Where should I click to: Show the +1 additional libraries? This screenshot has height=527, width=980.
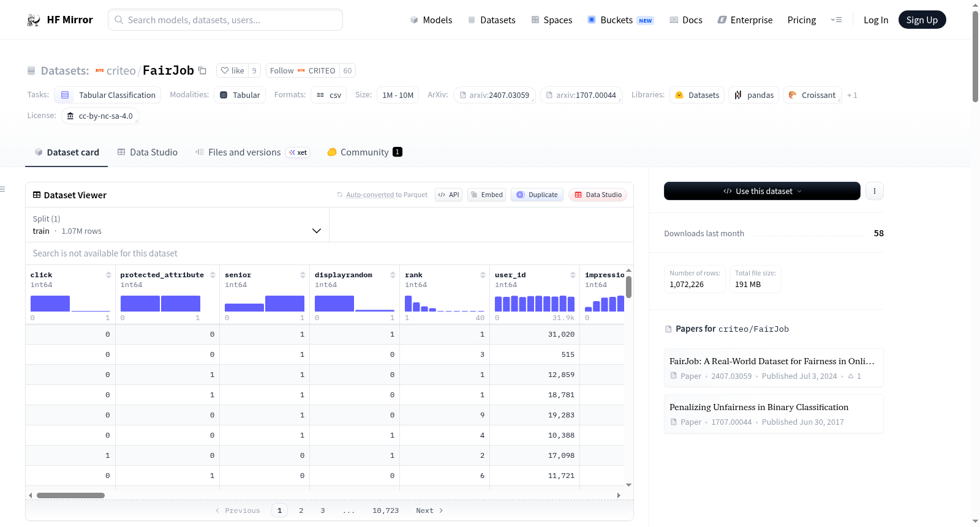(x=852, y=95)
